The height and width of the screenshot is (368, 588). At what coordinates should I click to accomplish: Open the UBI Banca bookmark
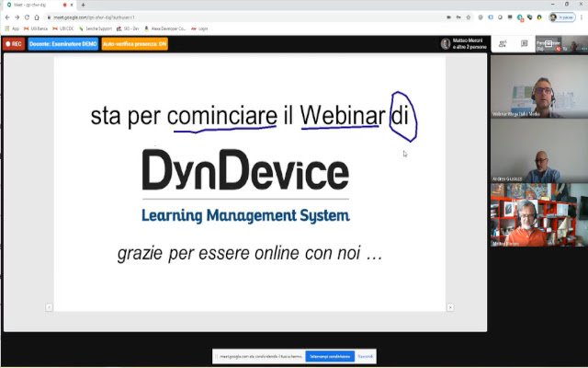click(x=36, y=29)
